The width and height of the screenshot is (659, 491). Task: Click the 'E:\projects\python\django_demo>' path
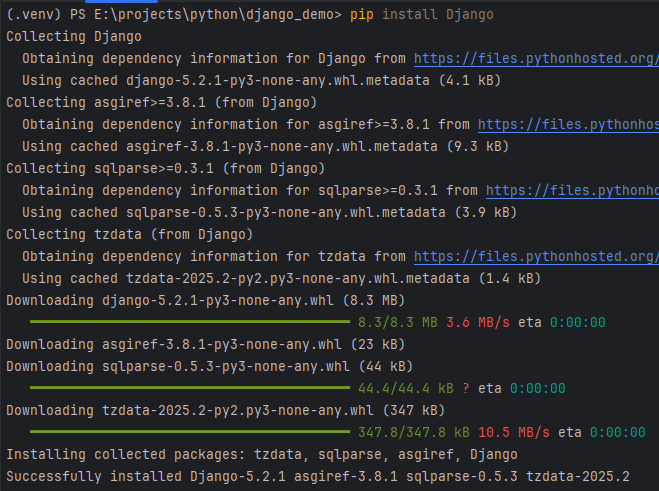click(x=218, y=15)
